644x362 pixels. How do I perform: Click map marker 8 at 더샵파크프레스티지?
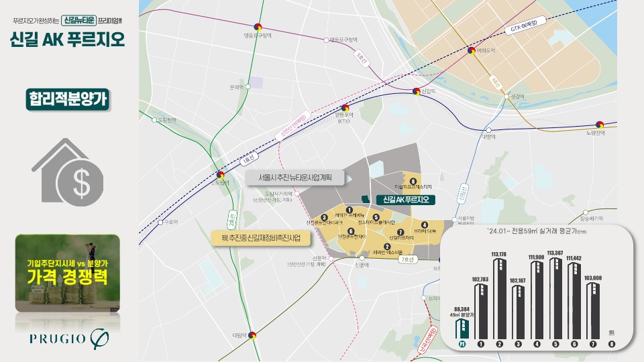(x=413, y=181)
